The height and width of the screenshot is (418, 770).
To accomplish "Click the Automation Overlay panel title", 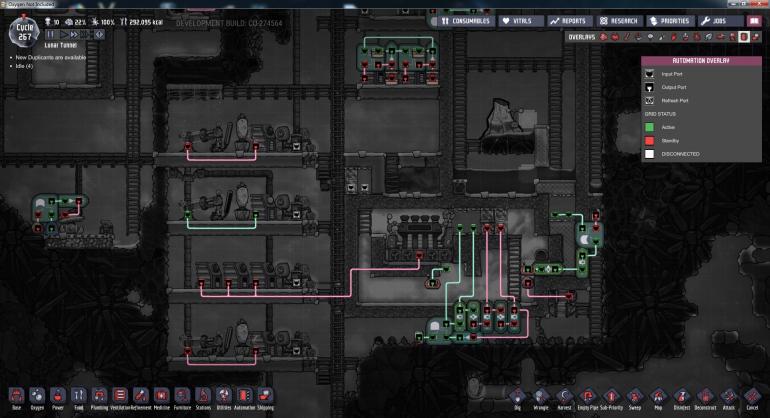I will pos(701,61).
